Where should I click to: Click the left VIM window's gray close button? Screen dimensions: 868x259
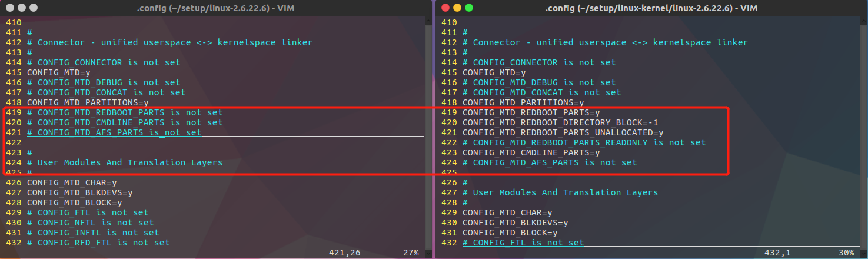tap(10, 8)
